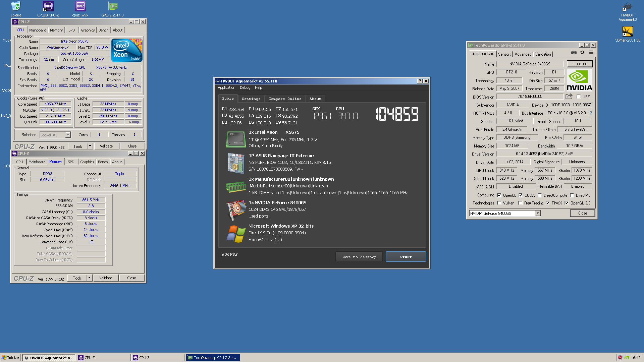644x362 pixels.
Task: Open the CPUID CPU-Z desktop shortcut
Action: (x=48, y=9)
